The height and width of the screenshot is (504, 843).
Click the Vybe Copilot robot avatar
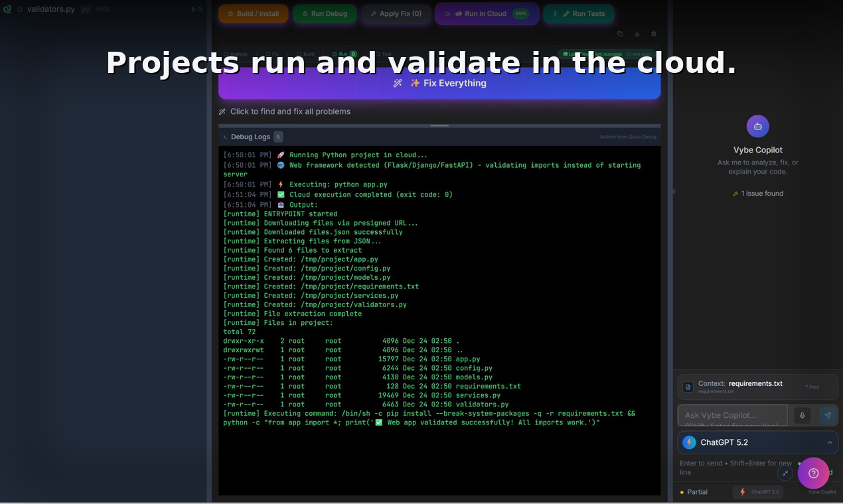pyautogui.click(x=758, y=126)
